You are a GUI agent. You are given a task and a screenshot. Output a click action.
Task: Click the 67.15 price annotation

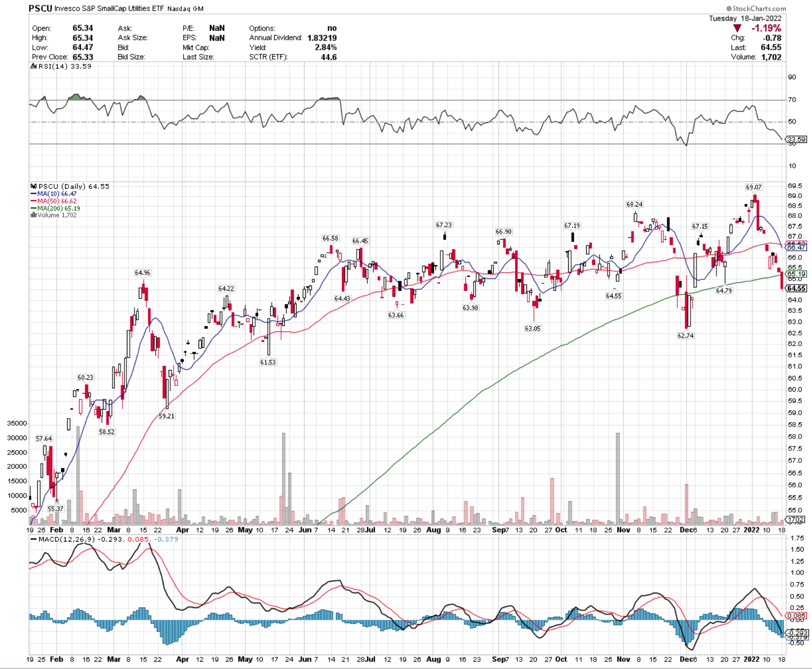point(700,226)
